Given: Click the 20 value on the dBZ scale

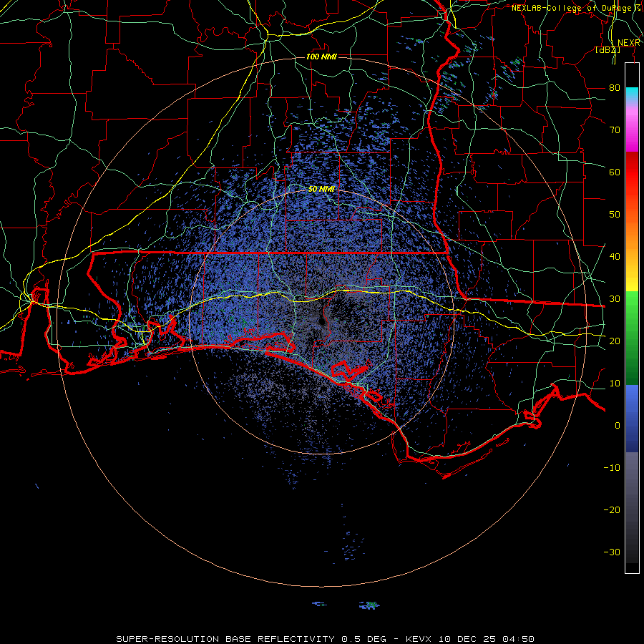Looking at the screenshot, I should 615,341.
